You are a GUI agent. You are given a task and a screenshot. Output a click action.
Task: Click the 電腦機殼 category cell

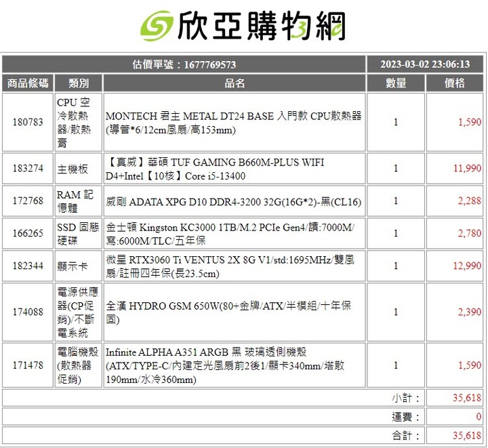(77, 365)
